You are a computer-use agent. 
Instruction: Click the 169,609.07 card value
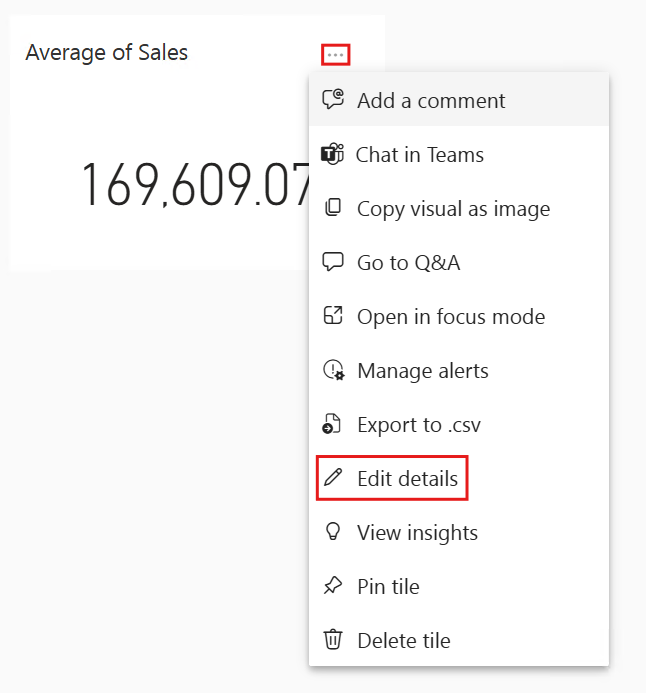195,185
